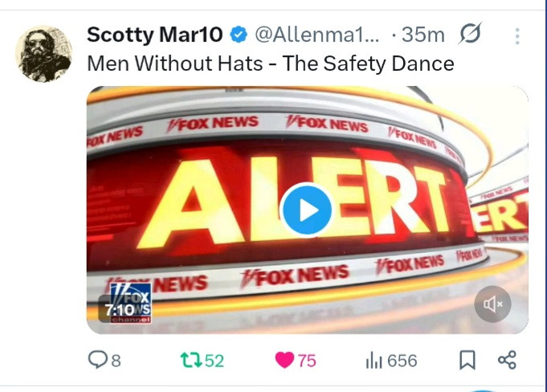Screen dimensions: 547x392
Task: Click the Grok slashed-circle icon
Action: tap(470, 34)
